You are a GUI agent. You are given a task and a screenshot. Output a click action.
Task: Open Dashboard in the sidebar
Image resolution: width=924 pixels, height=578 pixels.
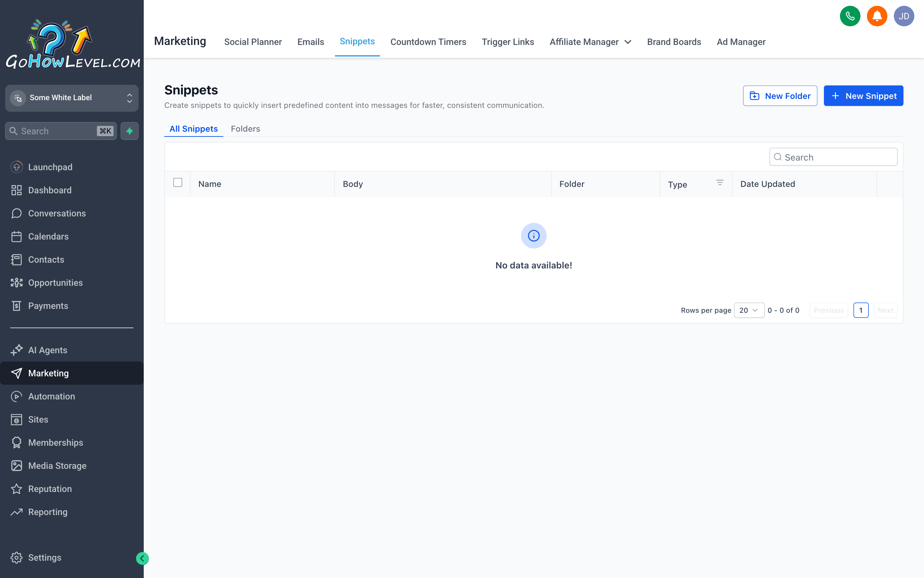pyautogui.click(x=72, y=190)
